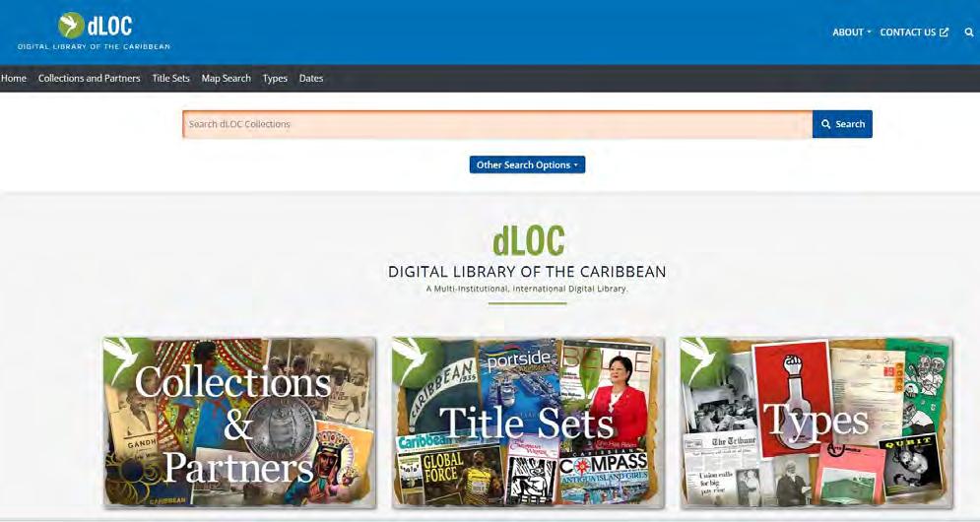Click the hummingbird badge on Collections & Partners tile

click(120, 359)
